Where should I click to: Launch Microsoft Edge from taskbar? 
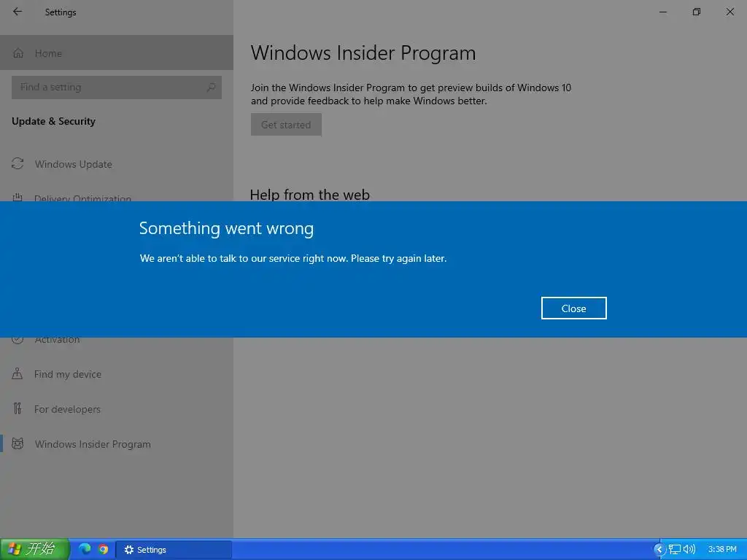coord(85,549)
